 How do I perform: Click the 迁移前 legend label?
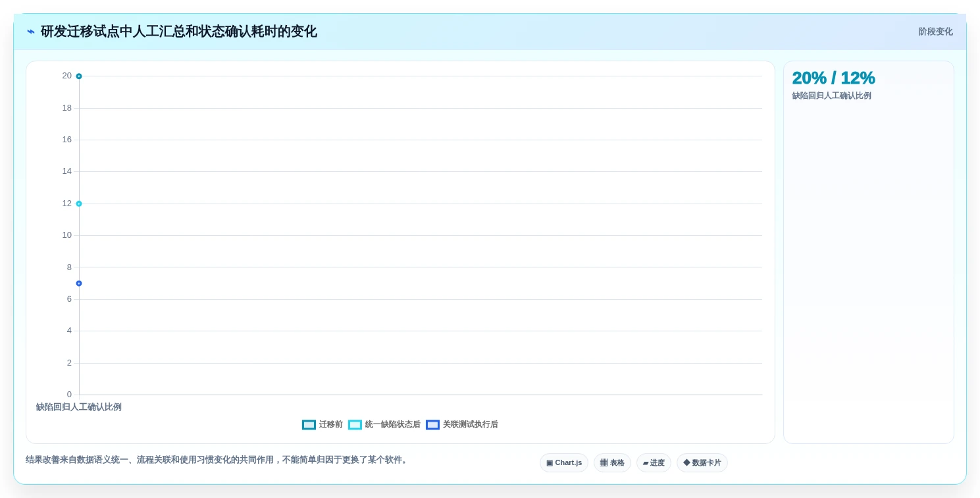coord(331,425)
